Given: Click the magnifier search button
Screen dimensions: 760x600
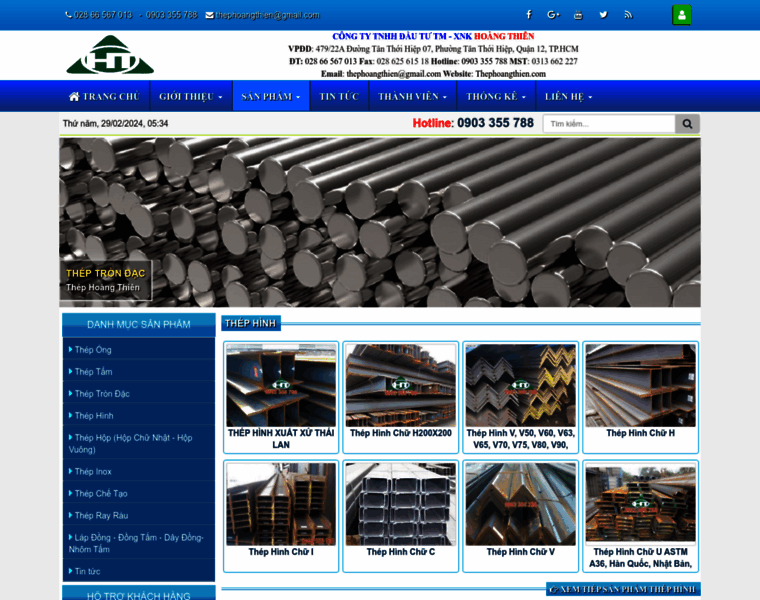Looking at the screenshot, I should 687,124.
